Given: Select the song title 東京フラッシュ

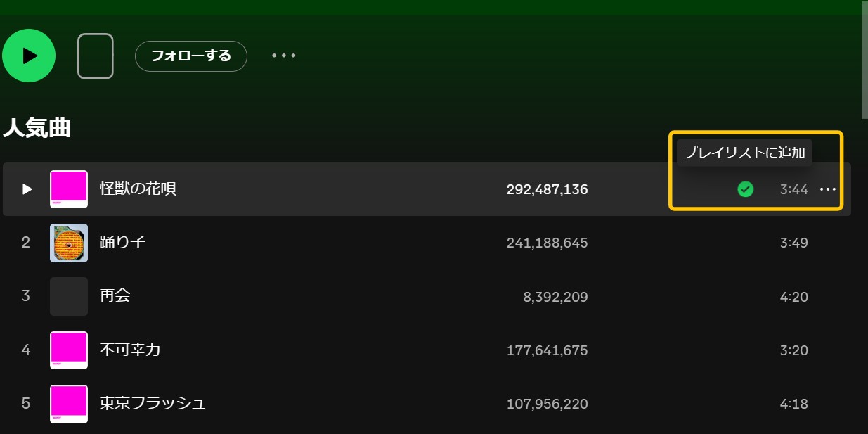Looking at the screenshot, I should coord(153,404).
